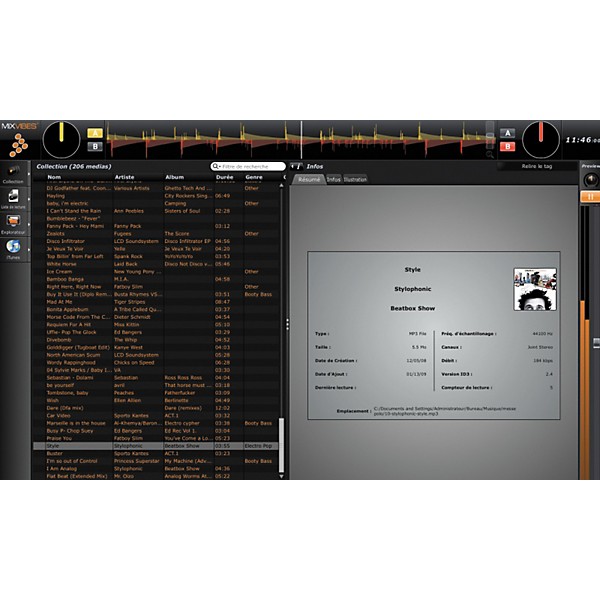Click the waveform zoom magnifier icon
The height and width of the screenshot is (600, 600).
coord(489,154)
